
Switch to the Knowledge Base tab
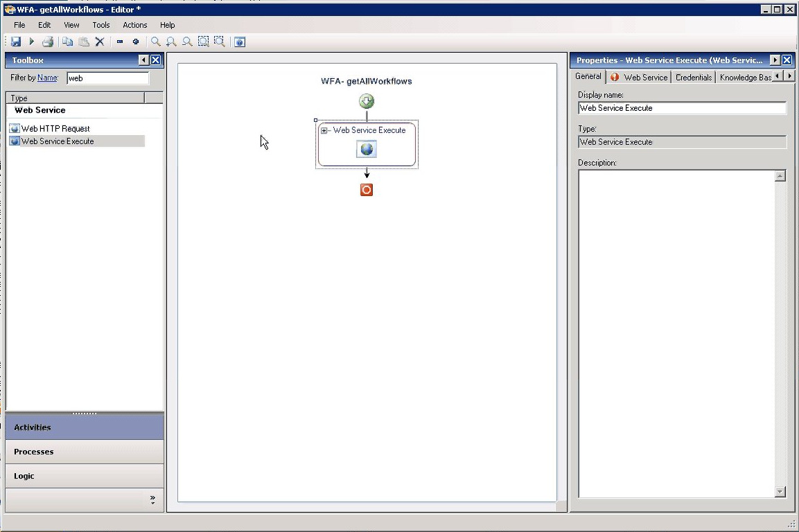pos(745,78)
